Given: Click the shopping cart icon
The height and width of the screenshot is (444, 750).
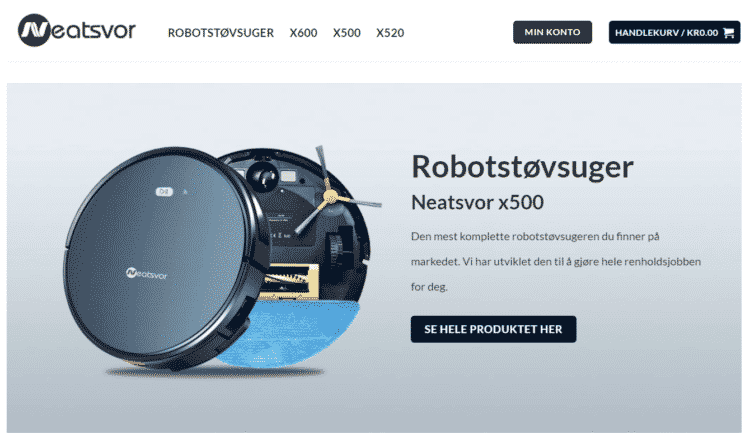Looking at the screenshot, I should (x=728, y=33).
